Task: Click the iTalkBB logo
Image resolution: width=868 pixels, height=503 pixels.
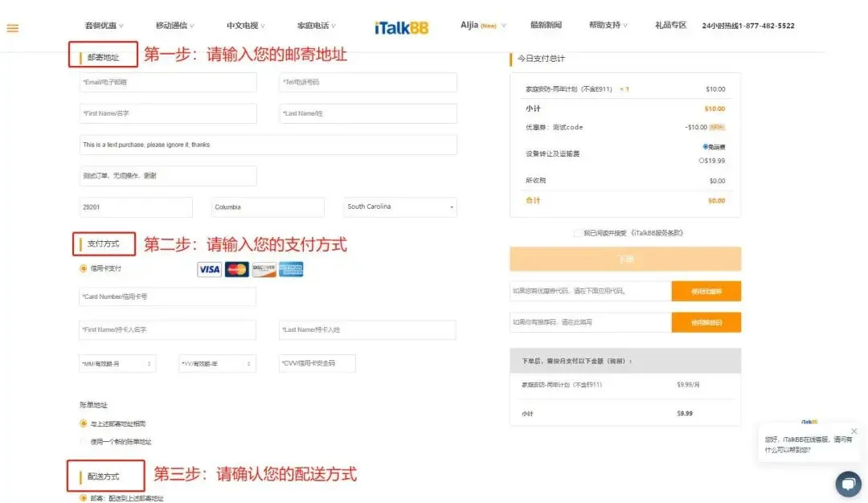Action: 401,27
